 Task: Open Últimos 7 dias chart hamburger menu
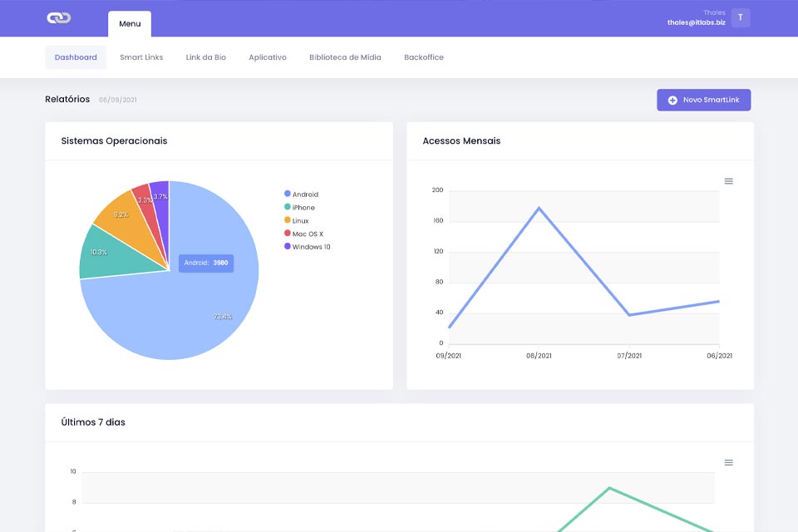(x=729, y=463)
